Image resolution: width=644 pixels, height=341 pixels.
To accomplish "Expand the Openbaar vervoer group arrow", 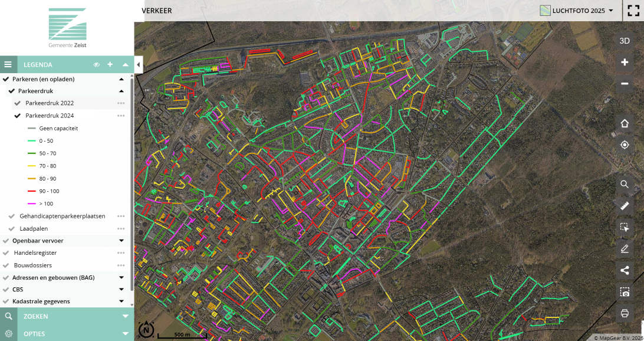I will coord(121,241).
